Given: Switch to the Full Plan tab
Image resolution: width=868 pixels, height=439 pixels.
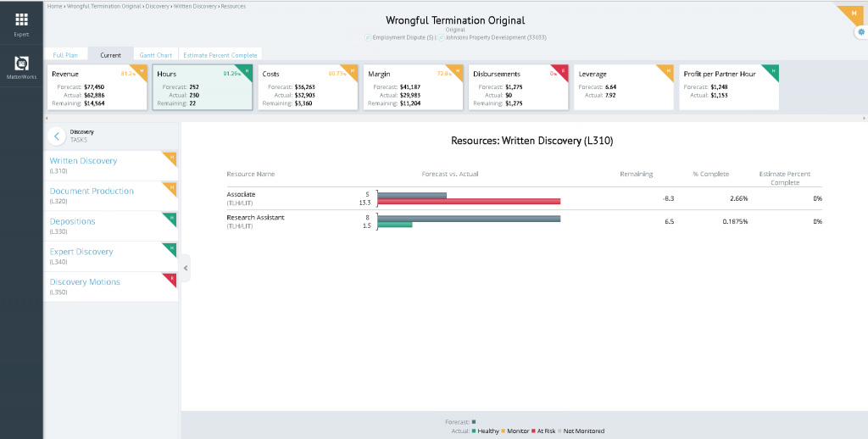Looking at the screenshot, I should click(x=65, y=55).
